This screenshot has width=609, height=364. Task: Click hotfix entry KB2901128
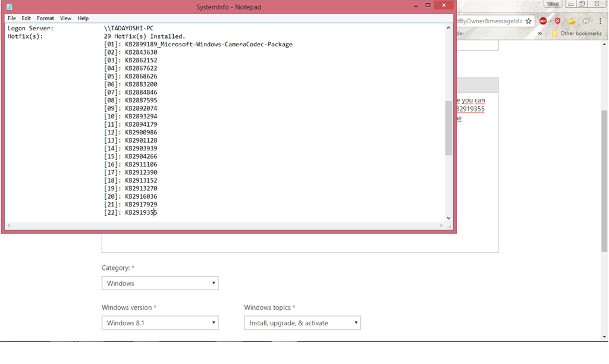[141, 140]
